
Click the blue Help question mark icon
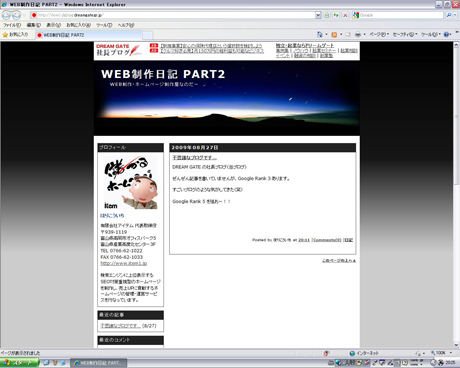tap(446, 34)
